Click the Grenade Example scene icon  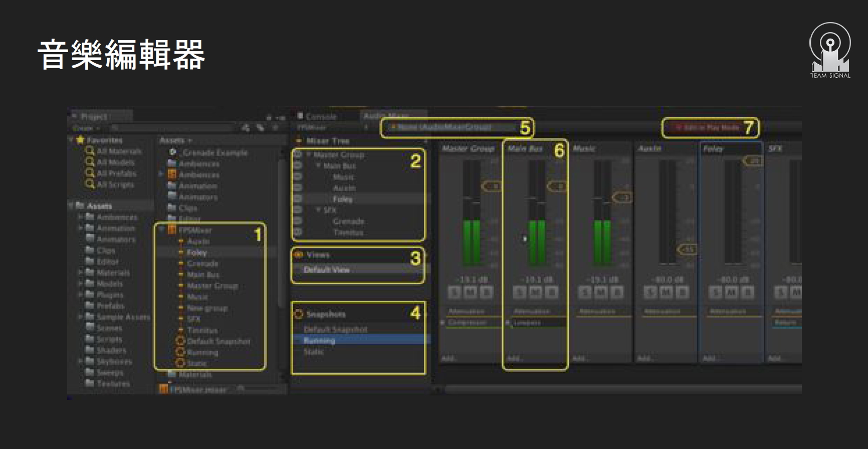coord(173,152)
